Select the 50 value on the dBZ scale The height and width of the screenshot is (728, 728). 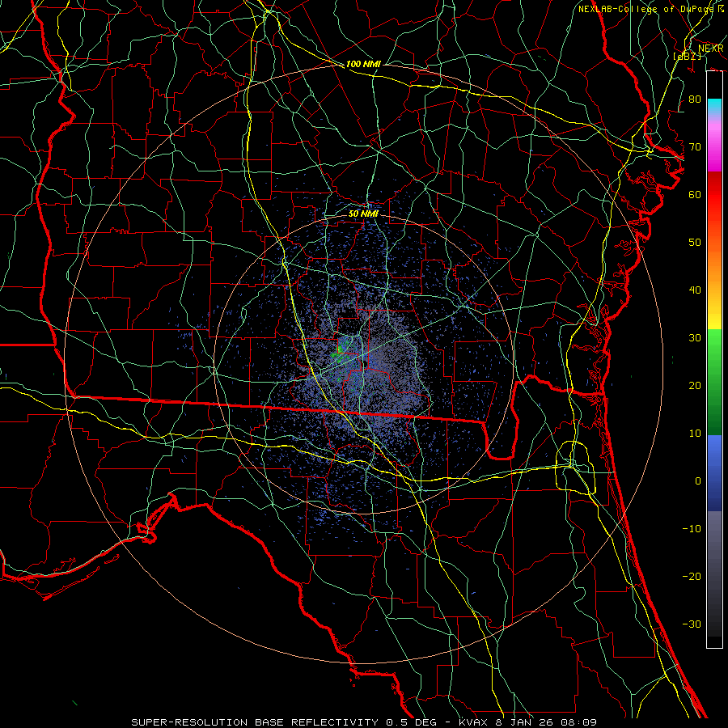(695, 243)
